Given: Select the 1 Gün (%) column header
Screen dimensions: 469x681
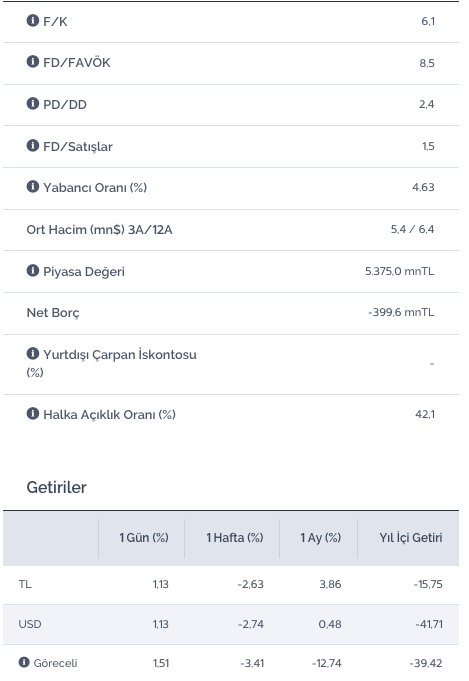Looking at the screenshot, I should pos(144,538).
